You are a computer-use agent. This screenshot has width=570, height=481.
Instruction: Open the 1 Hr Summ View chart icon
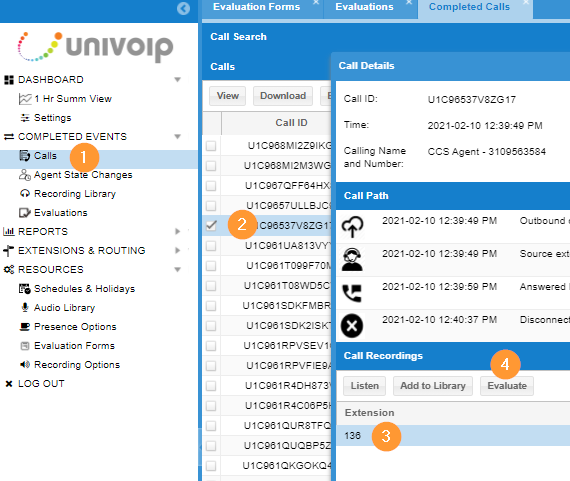(x=25, y=99)
